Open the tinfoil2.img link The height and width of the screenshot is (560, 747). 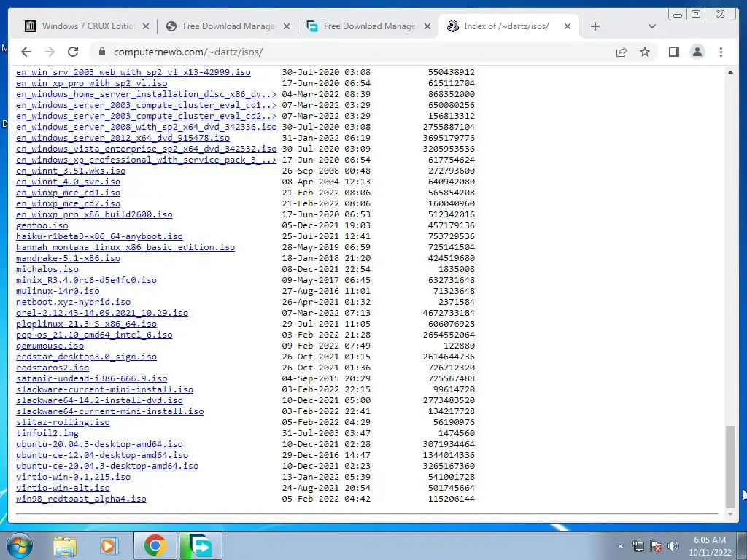tap(47, 434)
